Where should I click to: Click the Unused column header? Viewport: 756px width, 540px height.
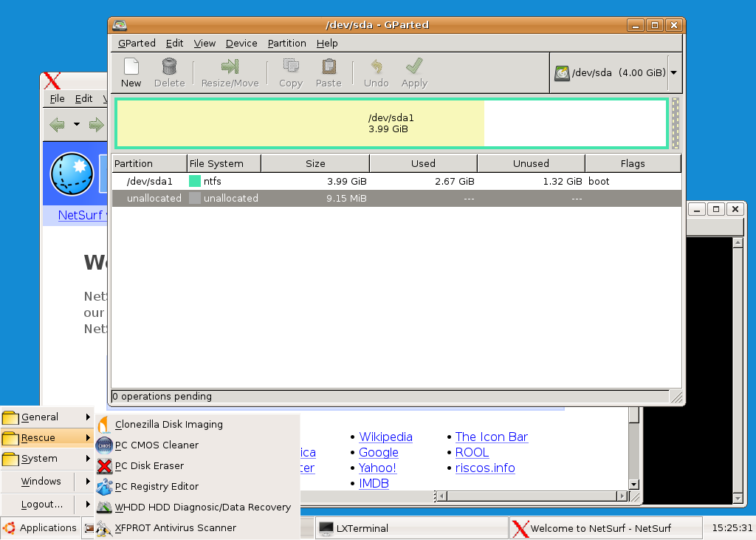pos(531,163)
